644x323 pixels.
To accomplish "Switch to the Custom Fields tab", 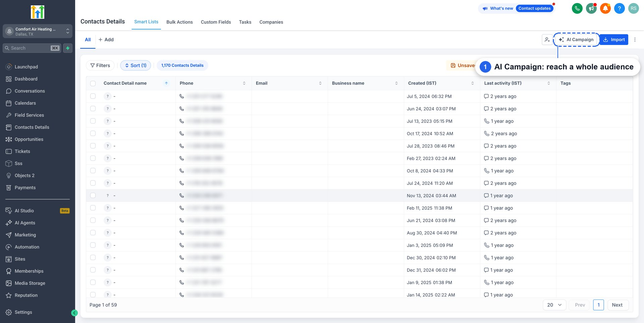I will pos(216,22).
